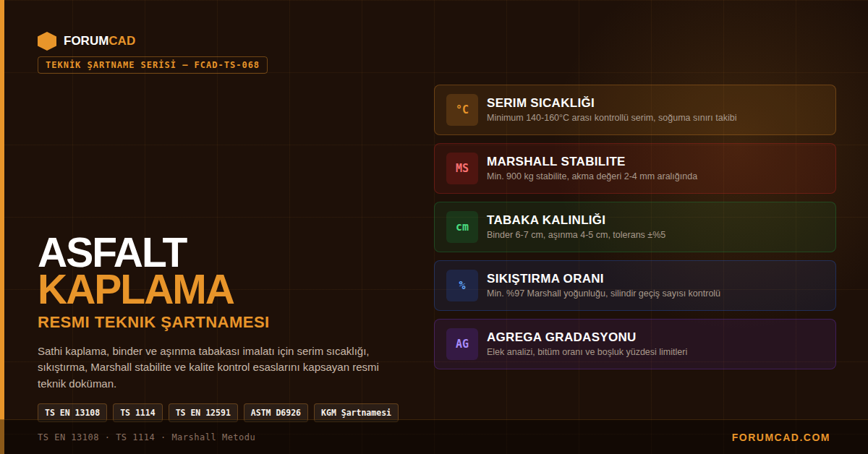Image resolution: width=868 pixels, height=454 pixels.
Task: Select the 'Sathi kaplama, binder' intro paragraph
Action: 208,367
